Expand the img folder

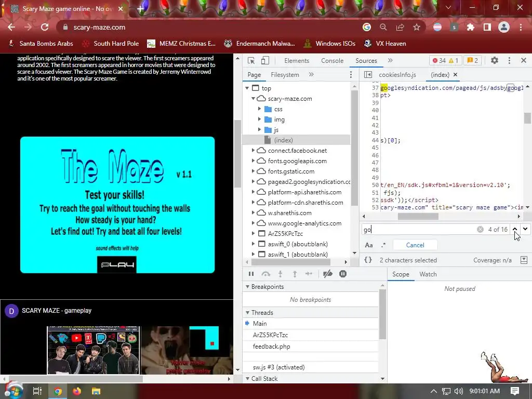tap(259, 119)
